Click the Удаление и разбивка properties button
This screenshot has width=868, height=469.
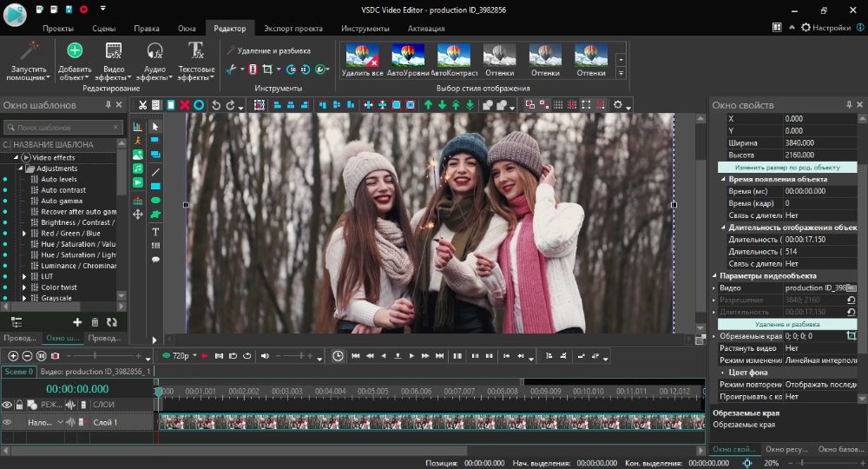click(x=786, y=323)
